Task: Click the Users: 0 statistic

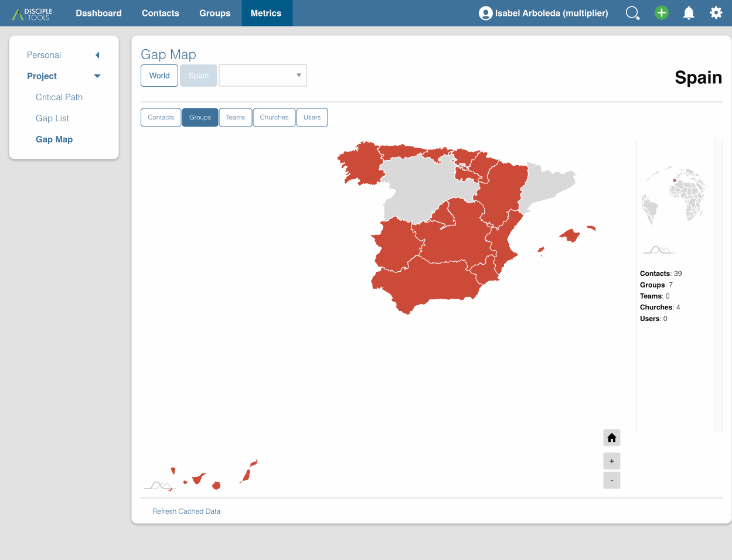Action: 653,319
